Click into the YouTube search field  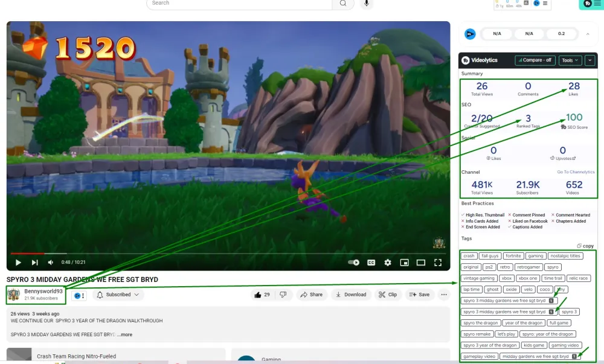(x=239, y=4)
